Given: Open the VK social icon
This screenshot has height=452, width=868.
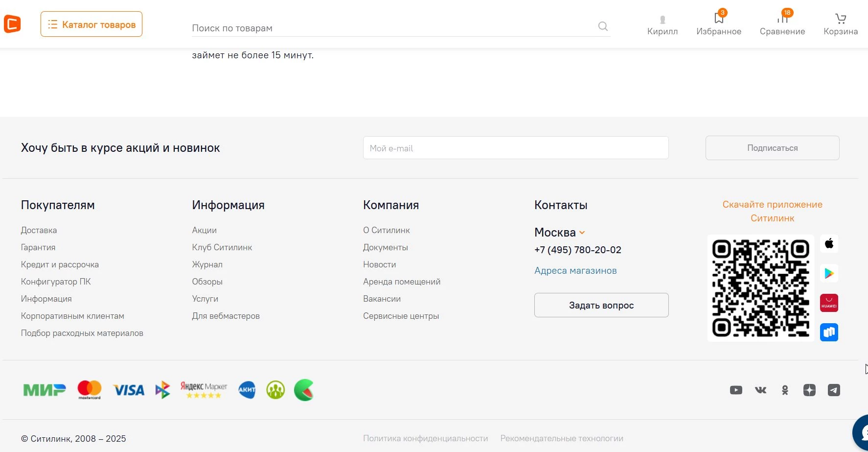Looking at the screenshot, I should 760,390.
